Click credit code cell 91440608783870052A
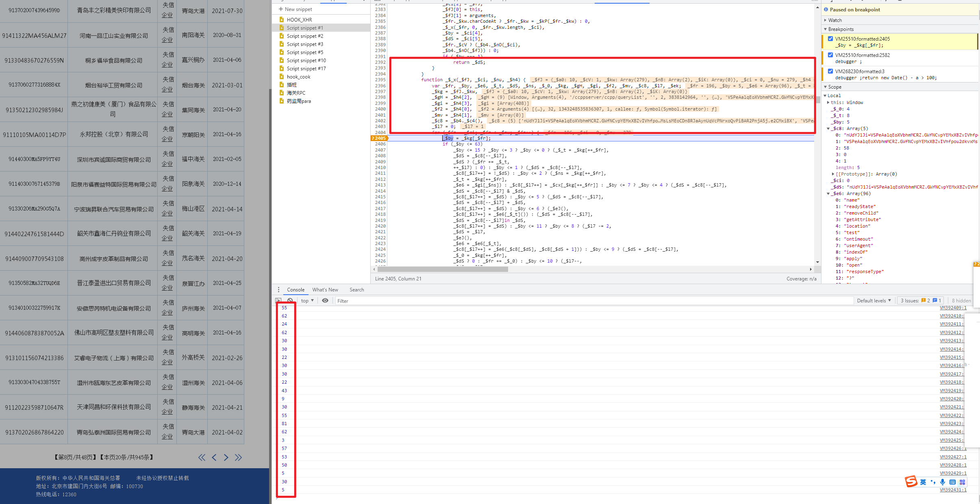980x504 pixels. (34, 333)
